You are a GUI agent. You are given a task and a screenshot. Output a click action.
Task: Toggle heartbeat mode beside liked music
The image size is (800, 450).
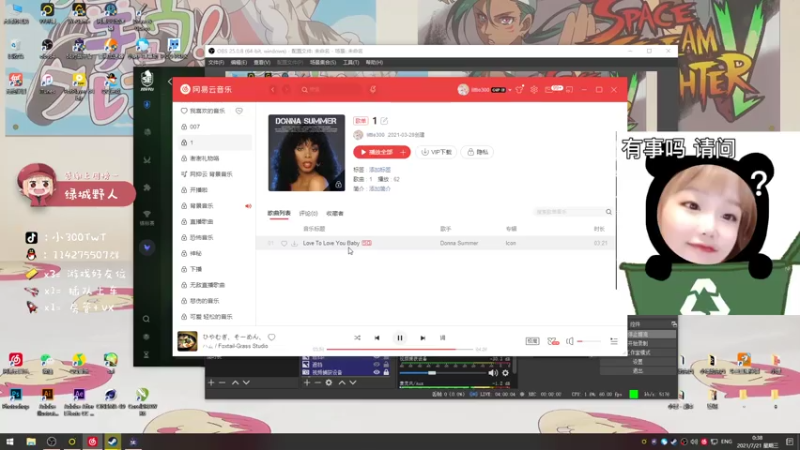pyautogui.click(x=239, y=111)
